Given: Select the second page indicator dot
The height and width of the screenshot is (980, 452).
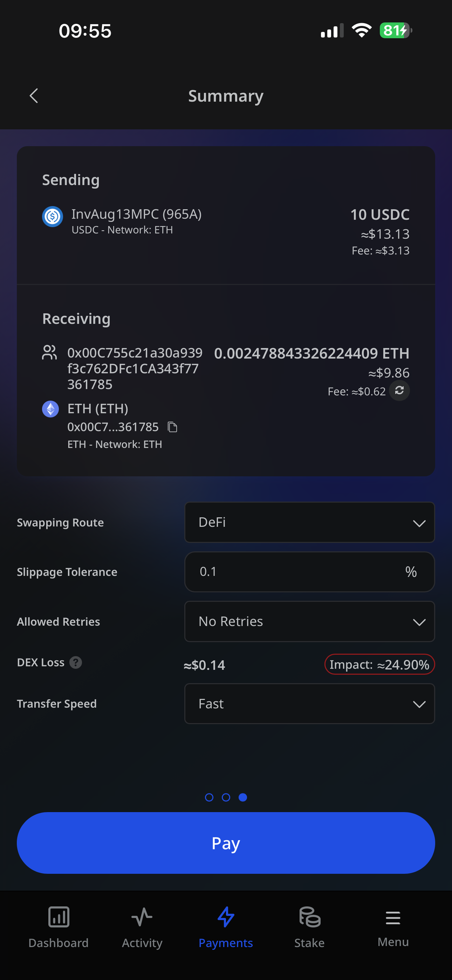Looking at the screenshot, I should click(226, 797).
